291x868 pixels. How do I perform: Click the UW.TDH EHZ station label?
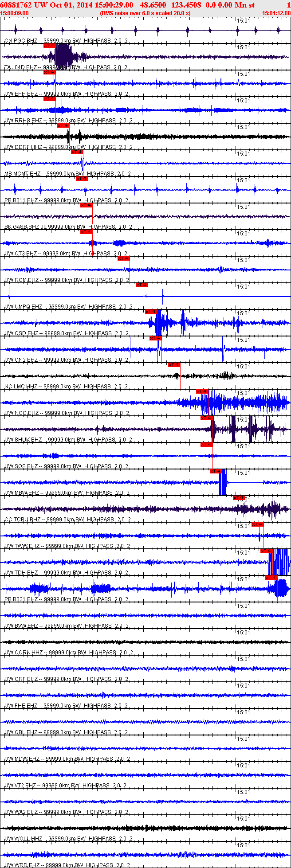tap(67, 573)
